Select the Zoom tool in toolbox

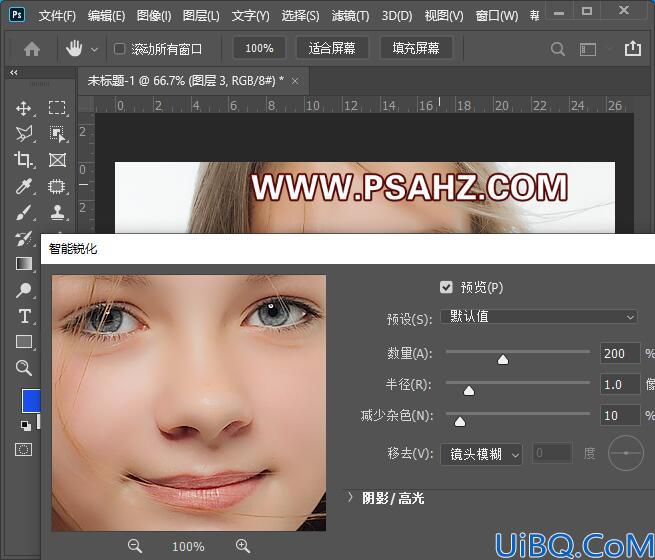point(23,368)
